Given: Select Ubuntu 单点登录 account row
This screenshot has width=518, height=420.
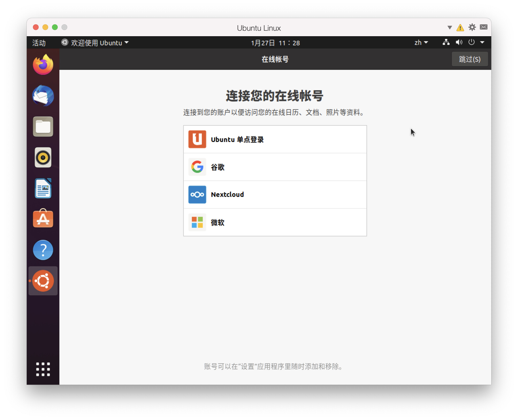Looking at the screenshot, I should point(275,139).
